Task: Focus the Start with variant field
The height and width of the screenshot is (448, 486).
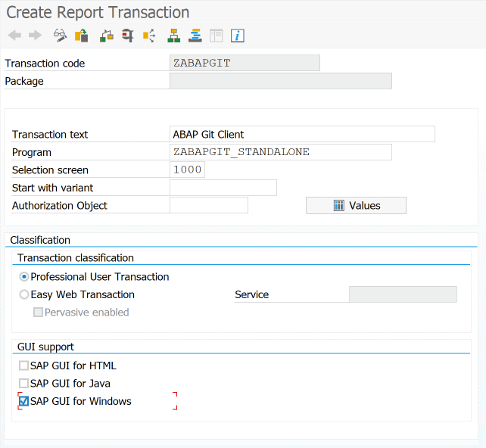Action: click(223, 188)
